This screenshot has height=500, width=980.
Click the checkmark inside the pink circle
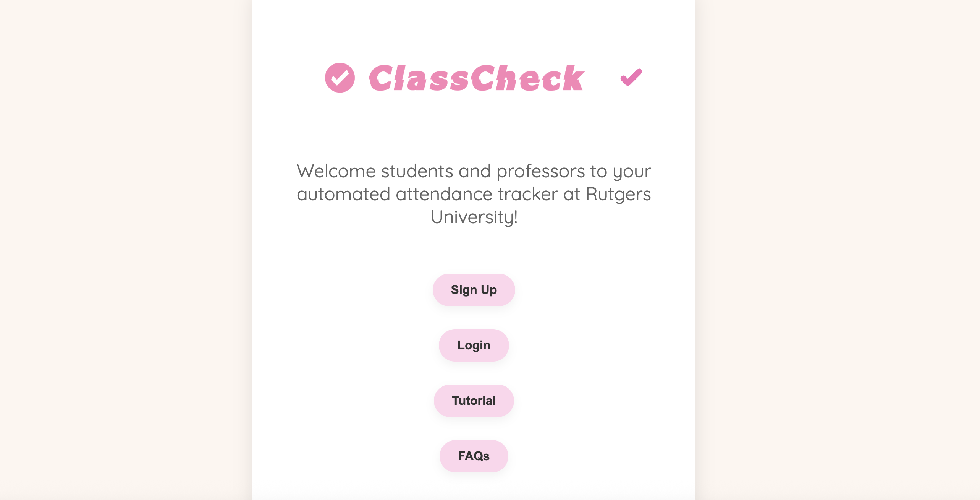click(x=340, y=78)
